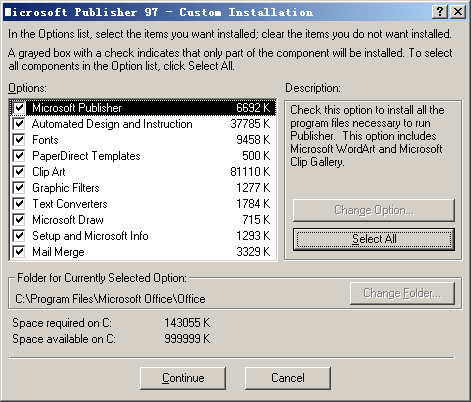Click the 3329 K size value

(x=253, y=252)
